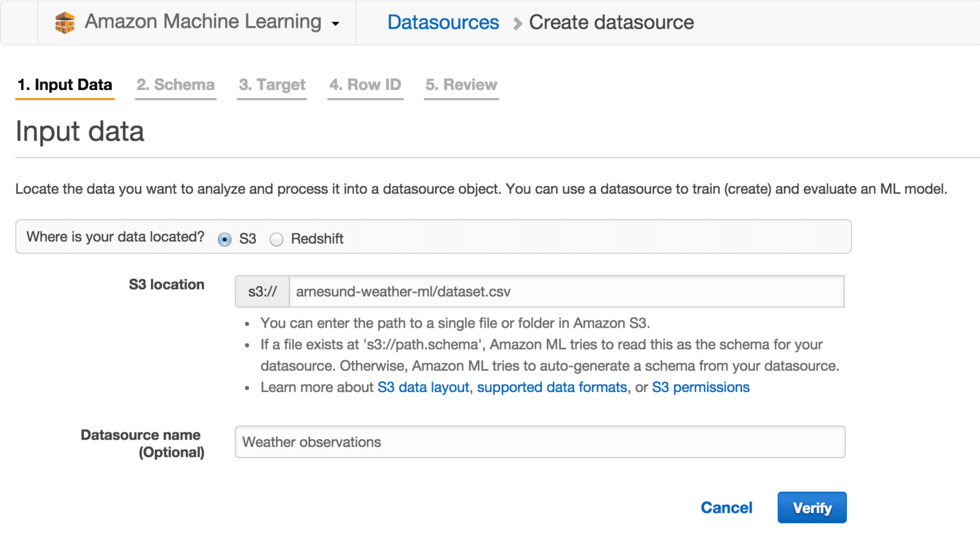The height and width of the screenshot is (539, 980).
Task: Open the S3 data layout link
Action: pyautogui.click(x=423, y=387)
